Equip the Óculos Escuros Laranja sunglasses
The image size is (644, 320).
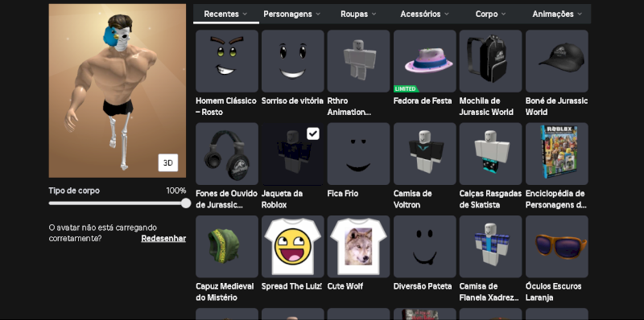(x=556, y=246)
